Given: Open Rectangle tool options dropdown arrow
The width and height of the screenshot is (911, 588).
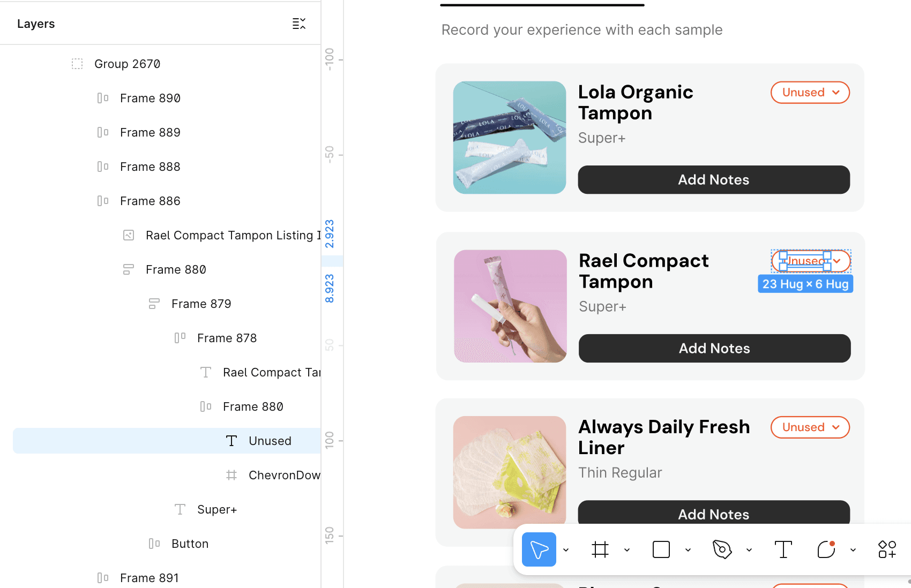Looking at the screenshot, I should tap(688, 550).
